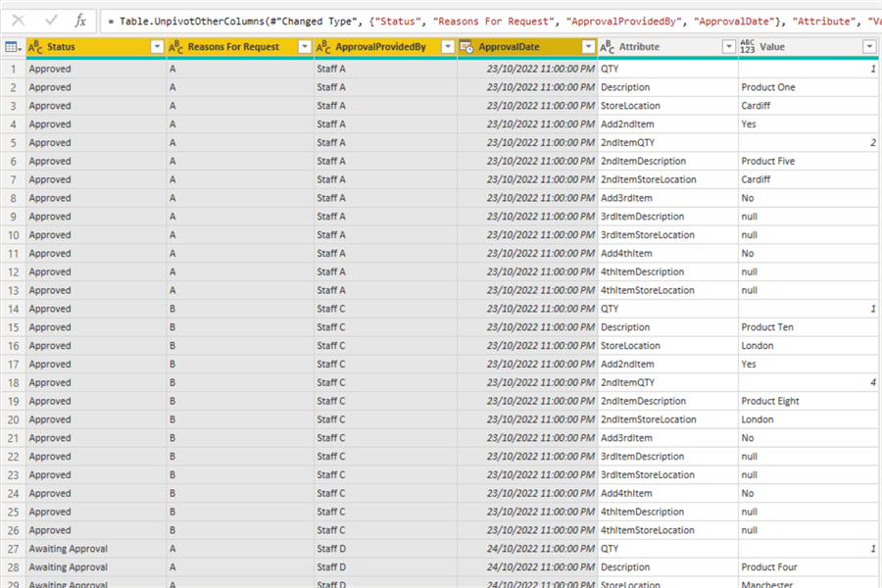Image resolution: width=882 pixels, height=588 pixels.
Task: Click Attribute column text type icon
Action: coord(607,47)
